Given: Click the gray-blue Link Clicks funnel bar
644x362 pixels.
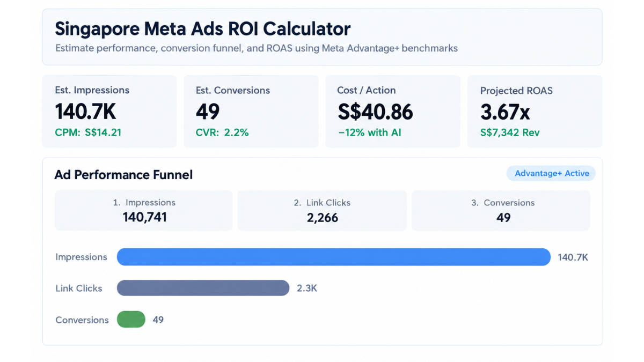Looking at the screenshot, I should click(x=203, y=288).
